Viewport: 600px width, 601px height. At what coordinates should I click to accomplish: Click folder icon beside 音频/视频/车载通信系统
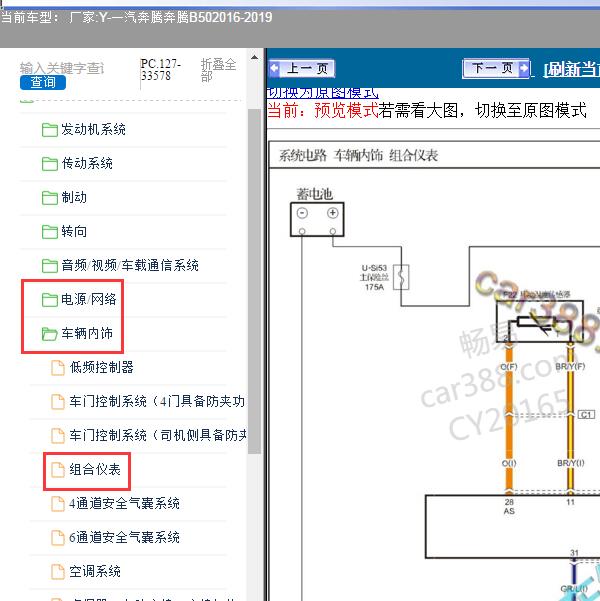(x=49, y=266)
